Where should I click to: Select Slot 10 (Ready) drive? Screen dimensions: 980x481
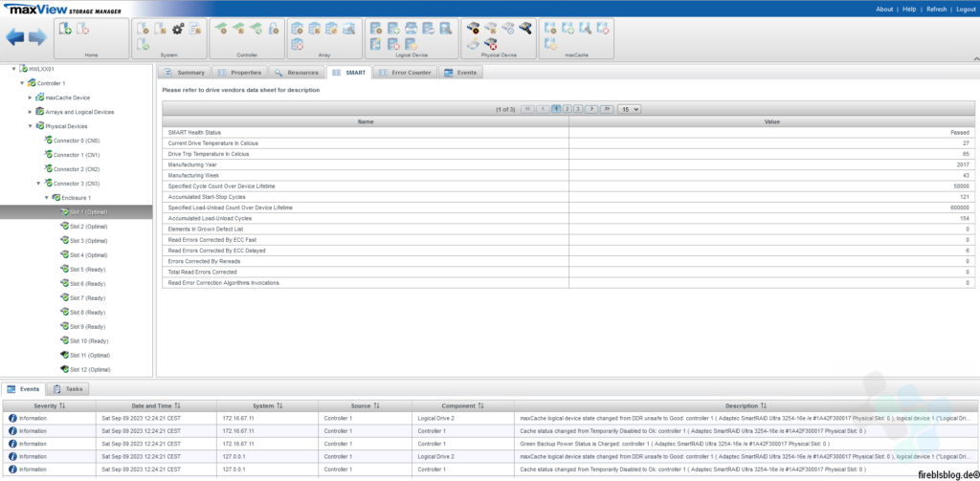tap(89, 341)
